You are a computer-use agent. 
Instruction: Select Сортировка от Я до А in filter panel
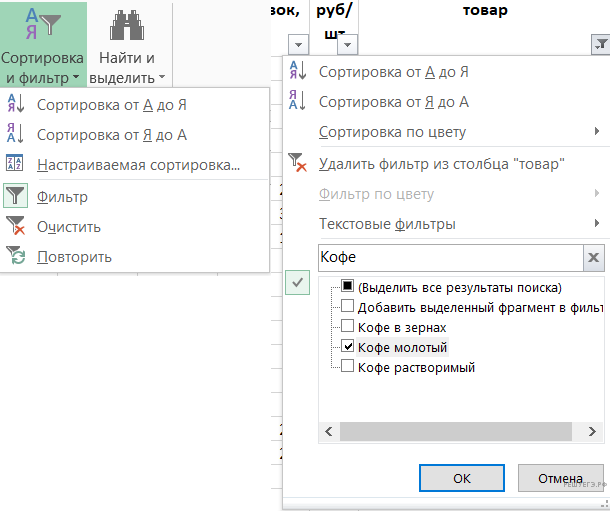[x=393, y=102]
